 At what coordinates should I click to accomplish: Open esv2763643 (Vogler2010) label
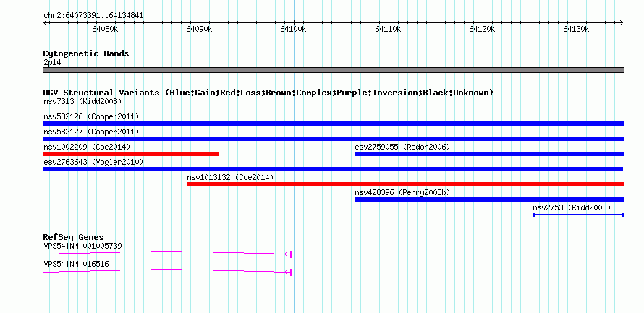[x=93, y=162]
